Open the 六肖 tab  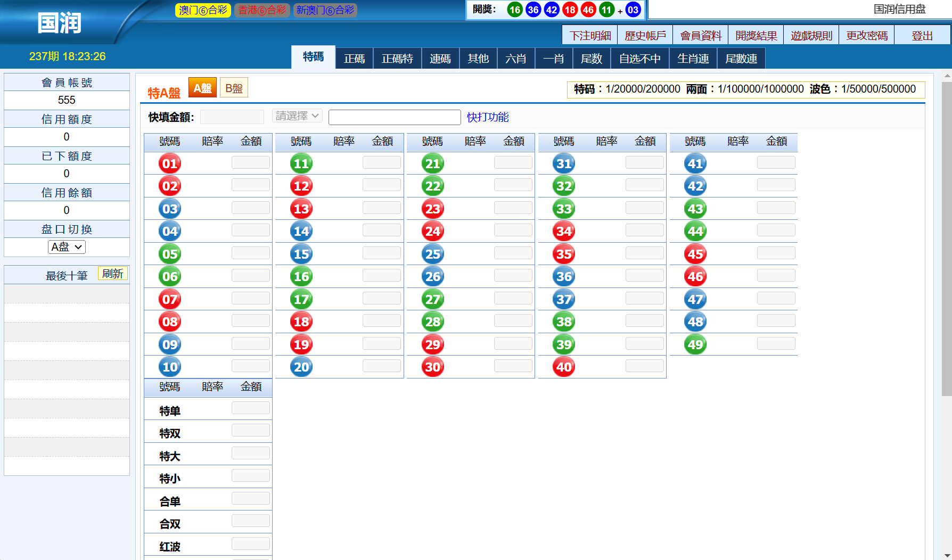515,59
